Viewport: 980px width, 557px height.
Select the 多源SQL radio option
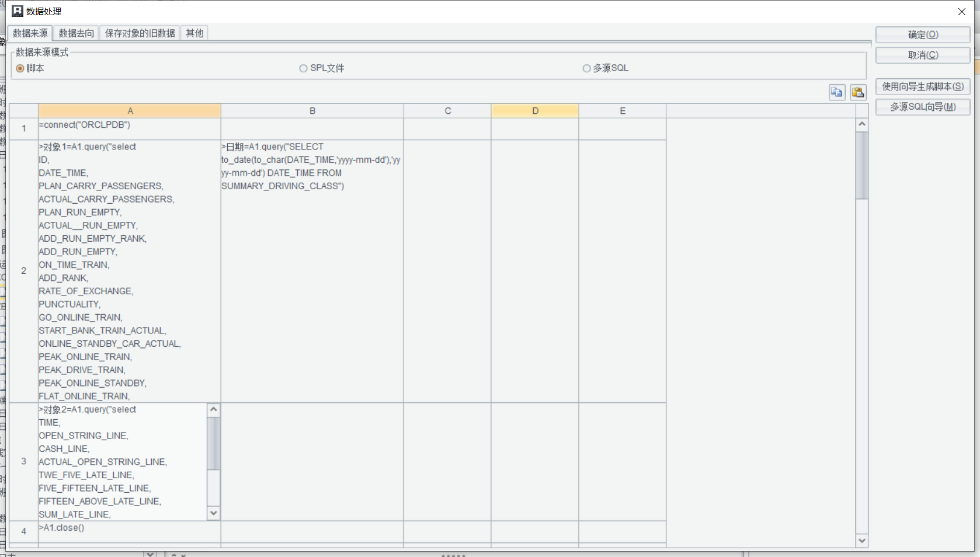(606, 68)
